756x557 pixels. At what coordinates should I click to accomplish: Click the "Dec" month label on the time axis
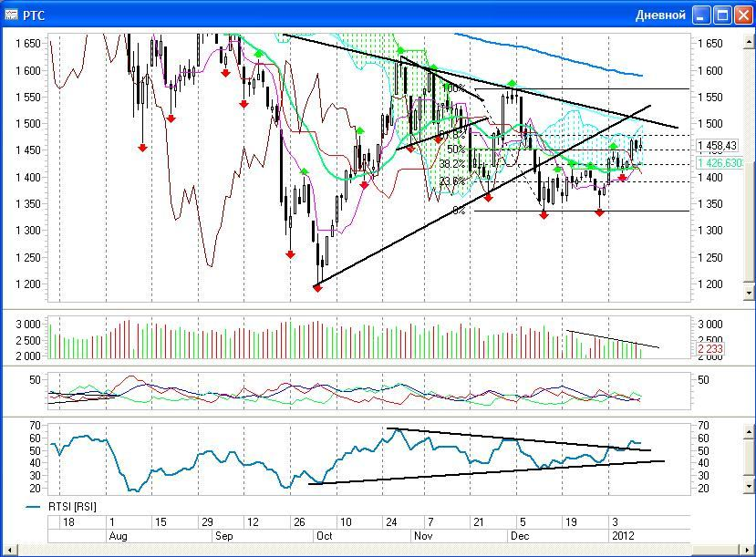pyautogui.click(x=520, y=536)
